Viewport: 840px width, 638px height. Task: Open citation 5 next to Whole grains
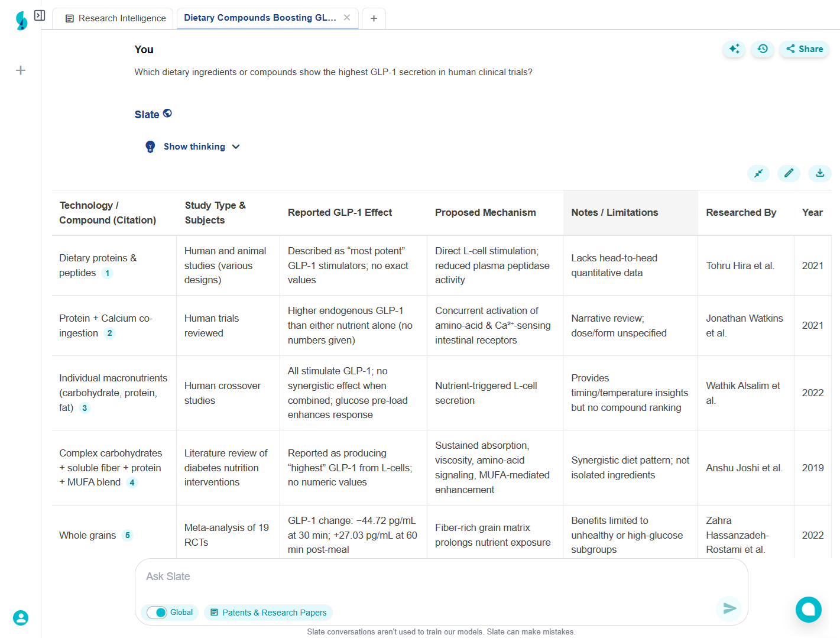(127, 536)
